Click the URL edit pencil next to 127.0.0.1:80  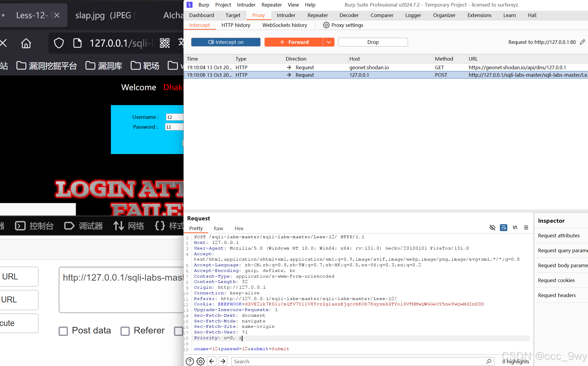coord(582,42)
